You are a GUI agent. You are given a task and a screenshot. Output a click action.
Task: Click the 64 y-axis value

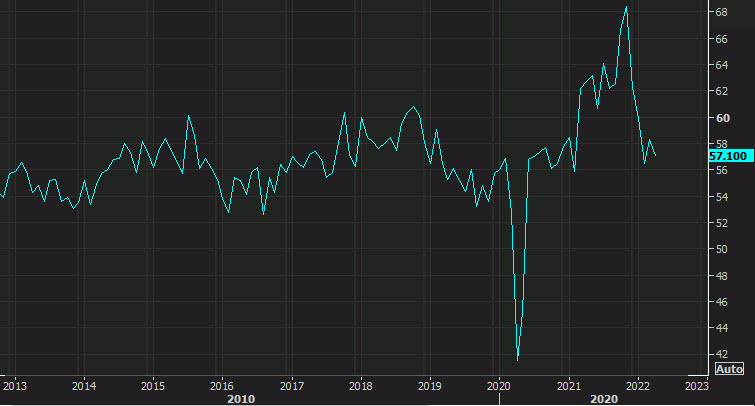click(721, 65)
